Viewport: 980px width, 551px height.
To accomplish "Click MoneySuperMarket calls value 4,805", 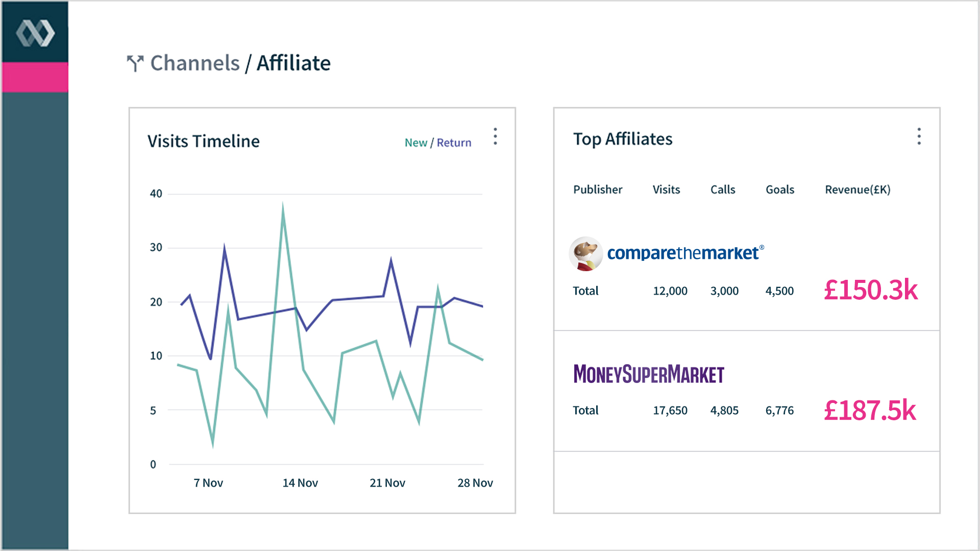I will (x=724, y=411).
